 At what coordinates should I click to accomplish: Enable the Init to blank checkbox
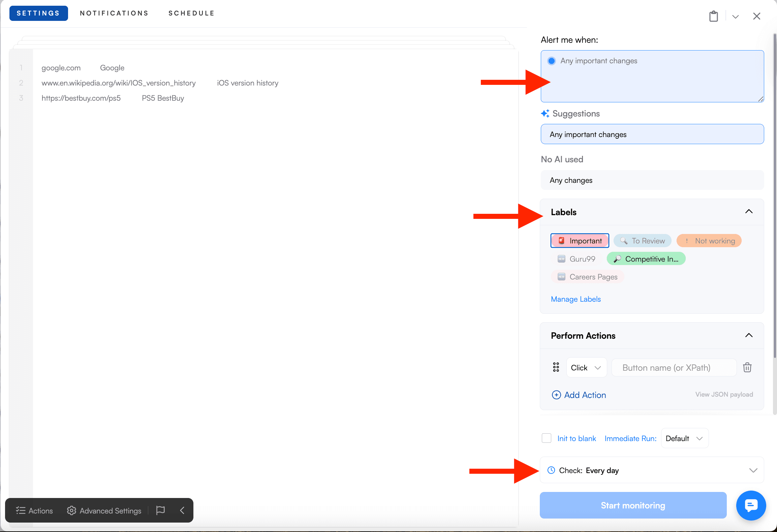click(547, 438)
